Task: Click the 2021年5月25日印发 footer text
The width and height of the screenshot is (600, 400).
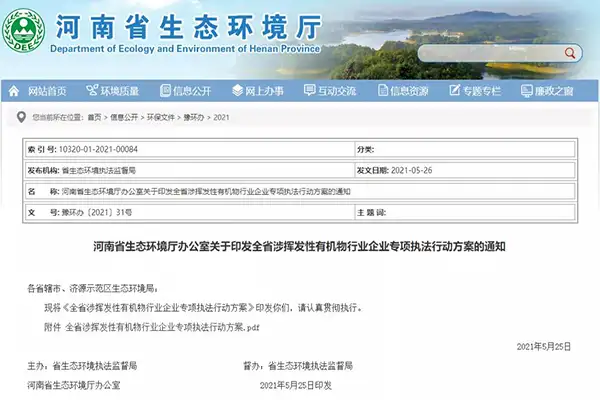Action: click(x=296, y=385)
